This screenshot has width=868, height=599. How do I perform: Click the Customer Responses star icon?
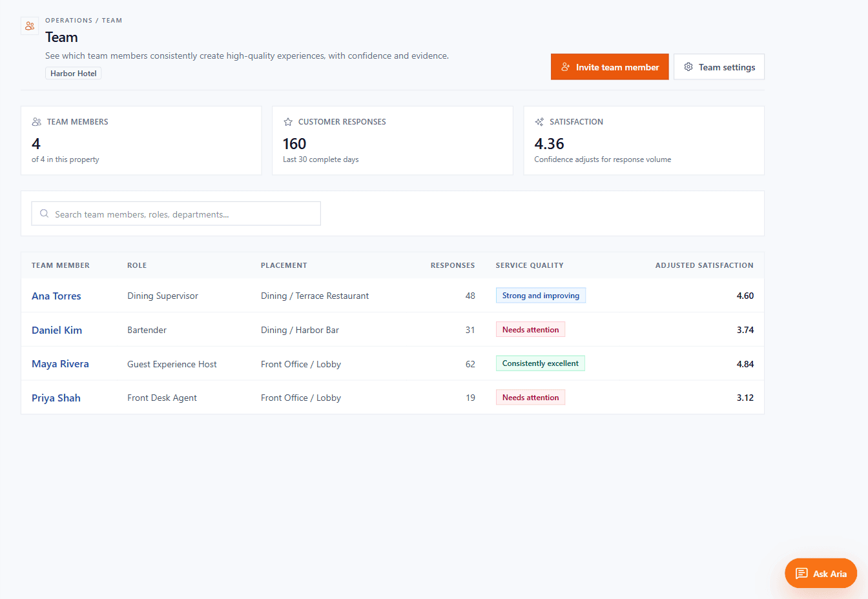[x=288, y=122]
